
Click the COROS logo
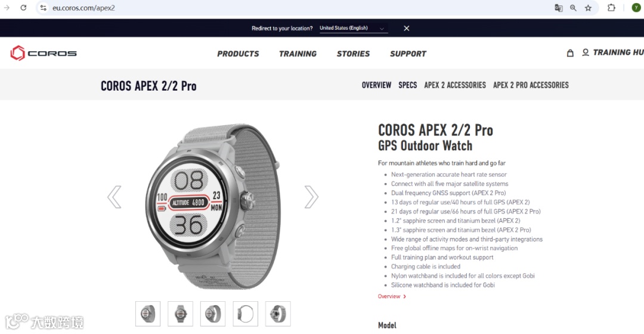pyautogui.click(x=44, y=53)
